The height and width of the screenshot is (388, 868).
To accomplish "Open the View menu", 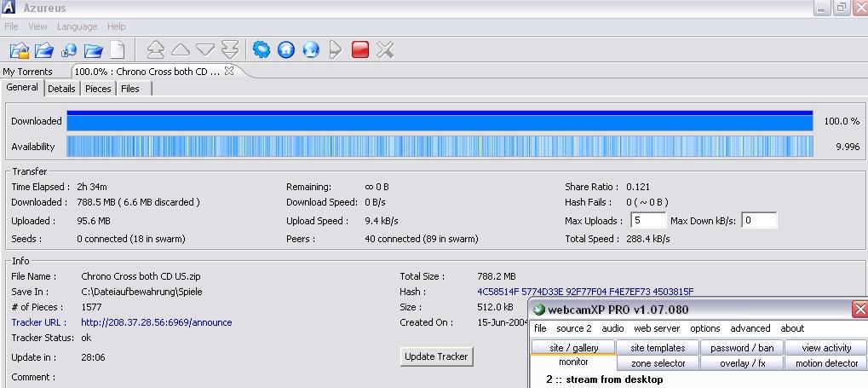I will coord(37,26).
